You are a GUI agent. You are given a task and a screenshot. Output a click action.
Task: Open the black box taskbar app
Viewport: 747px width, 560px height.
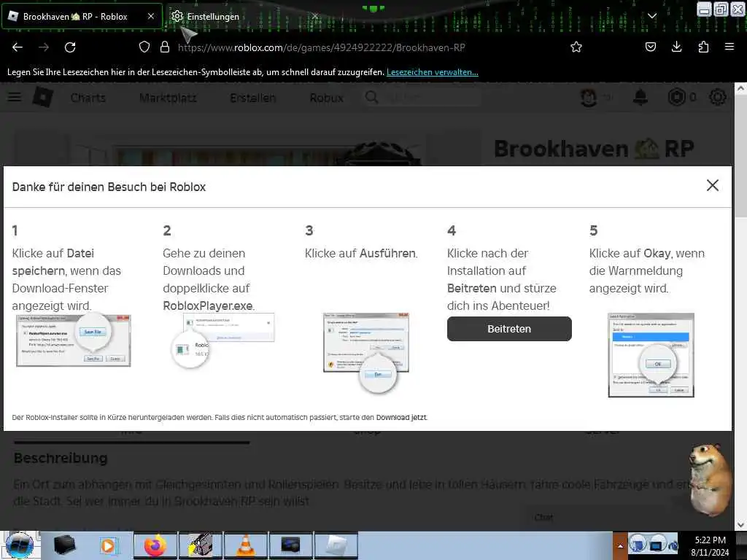pos(65,545)
